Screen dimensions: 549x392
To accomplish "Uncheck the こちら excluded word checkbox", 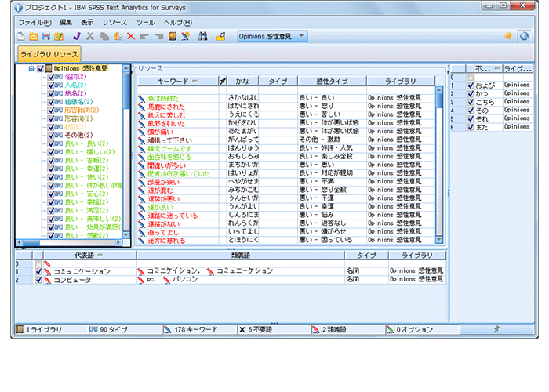I will 471,102.
